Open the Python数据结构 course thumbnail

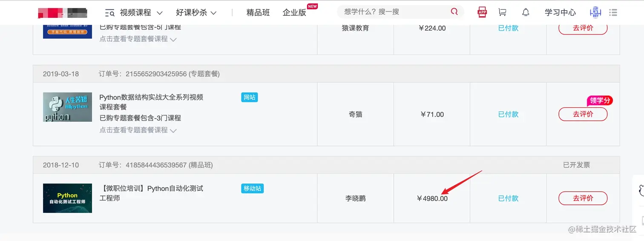pos(67,107)
